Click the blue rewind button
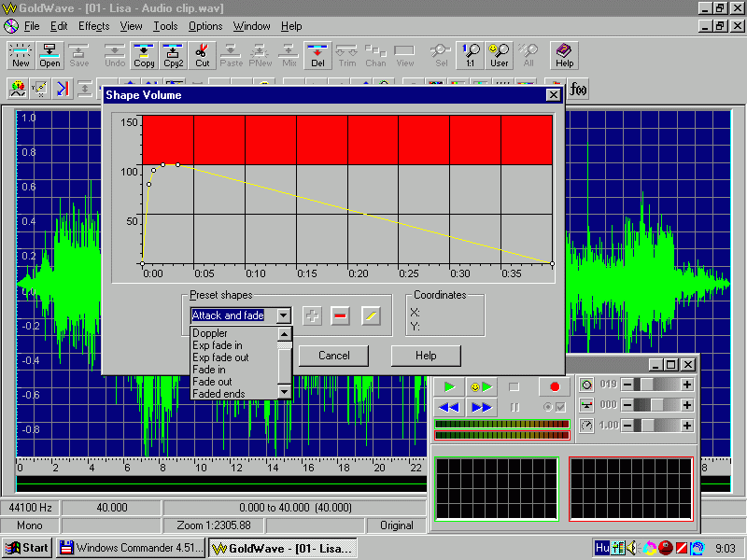This screenshot has width=747, height=560. point(449,407)
